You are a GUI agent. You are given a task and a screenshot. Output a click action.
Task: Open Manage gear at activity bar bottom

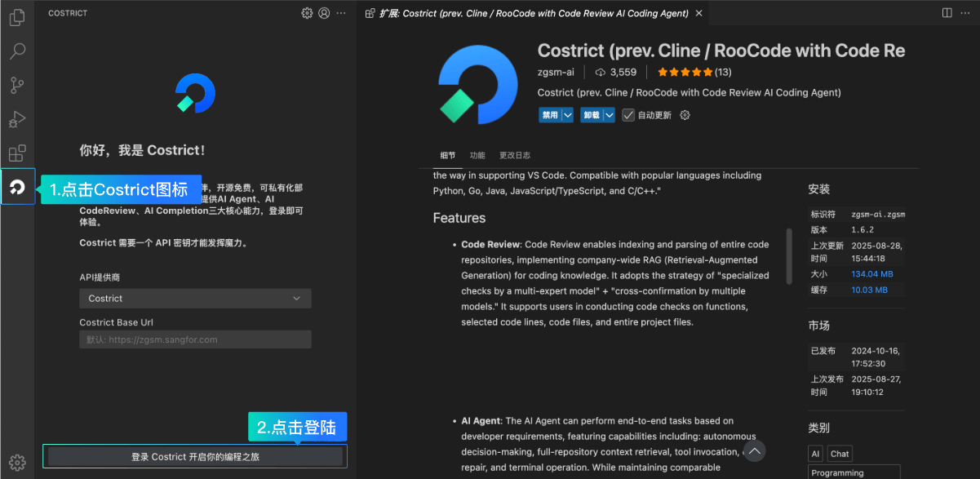[17, 462]
